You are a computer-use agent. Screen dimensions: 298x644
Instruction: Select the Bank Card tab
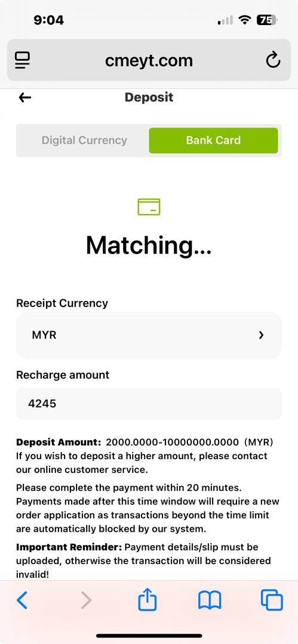(x=213, y=141)
